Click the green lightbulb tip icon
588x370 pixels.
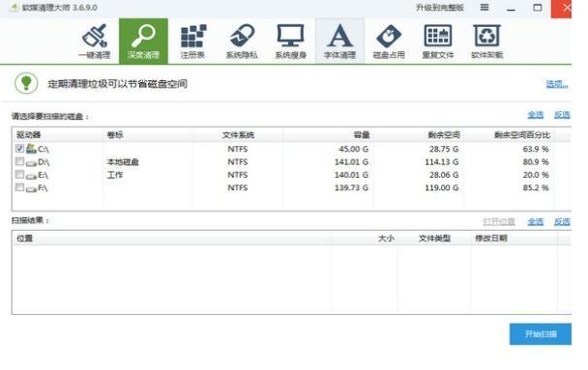26,83
